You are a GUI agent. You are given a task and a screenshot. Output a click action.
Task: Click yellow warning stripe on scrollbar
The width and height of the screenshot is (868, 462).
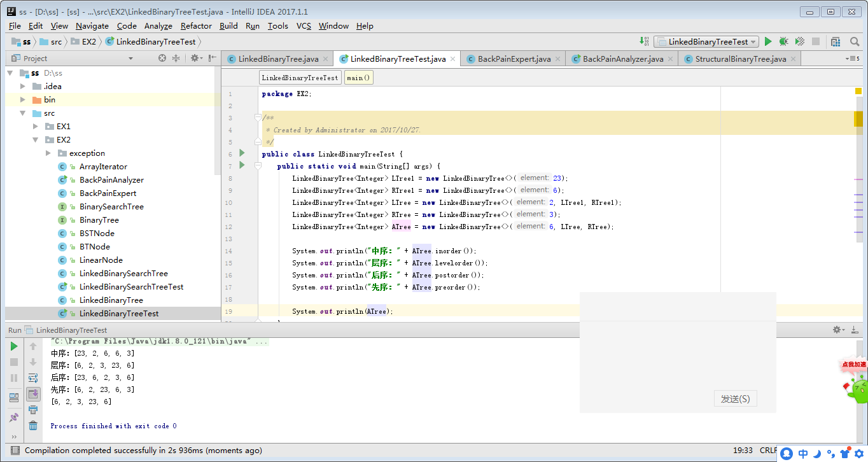(858, 119)
